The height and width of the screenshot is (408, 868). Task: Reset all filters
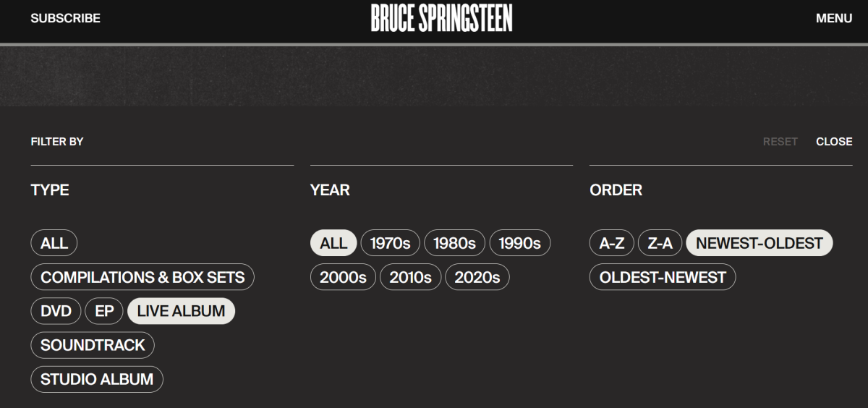click(x=780, y=142)
